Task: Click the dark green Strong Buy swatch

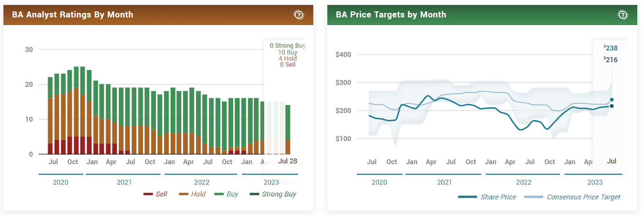Action: click(x=254, y=194)
